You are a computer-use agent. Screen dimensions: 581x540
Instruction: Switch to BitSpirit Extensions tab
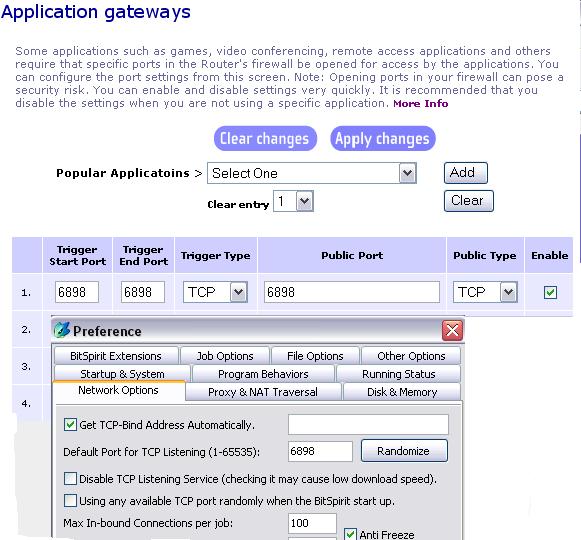116,356
